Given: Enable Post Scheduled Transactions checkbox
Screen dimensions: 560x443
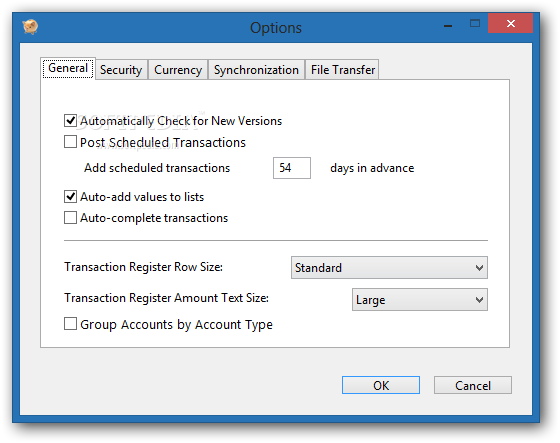Looking at the screenshot, I should coord(70,142).
